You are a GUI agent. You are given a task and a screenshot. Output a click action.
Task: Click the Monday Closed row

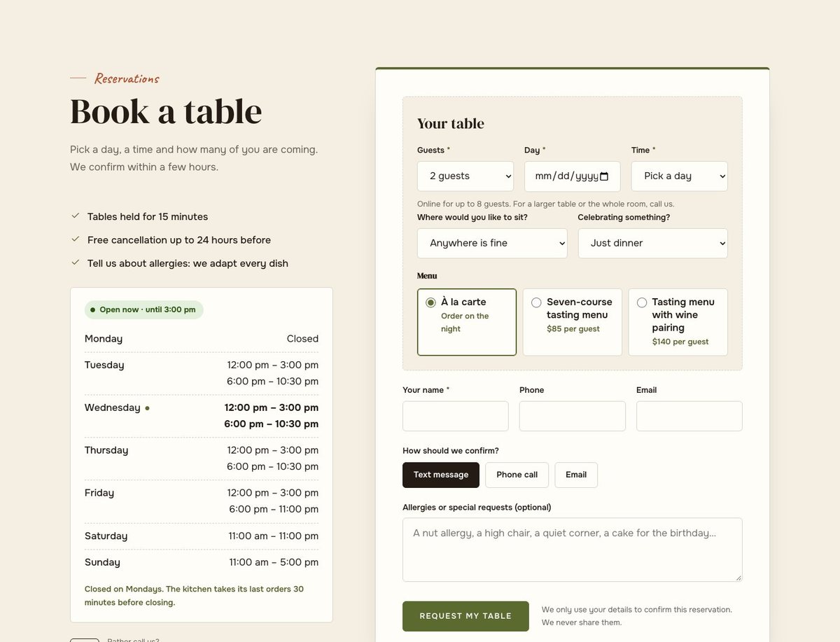202,339
